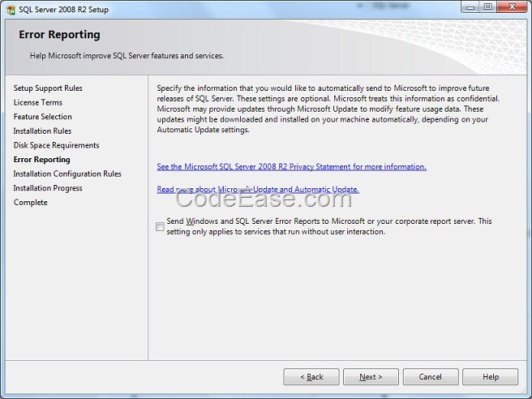The width and height of the screenshot is (532, 399).
Task: Open Help for this setup page
Action: [x=491, y=376]
